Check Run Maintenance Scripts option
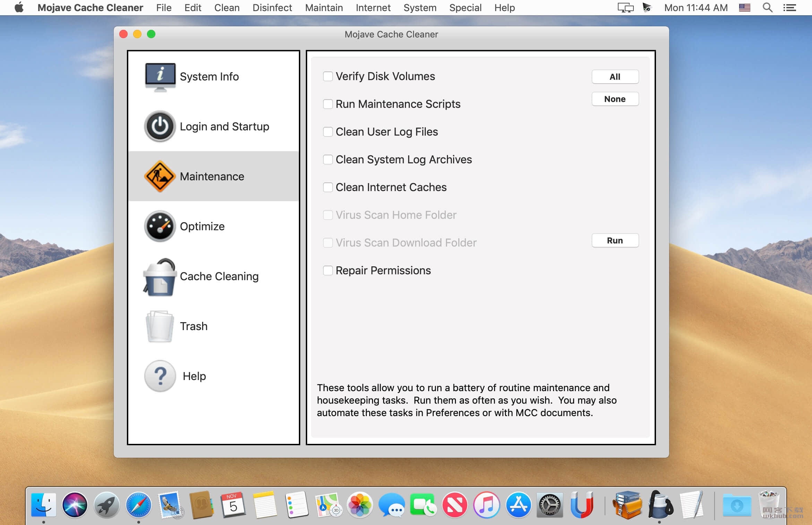 (x=328, y=104)
